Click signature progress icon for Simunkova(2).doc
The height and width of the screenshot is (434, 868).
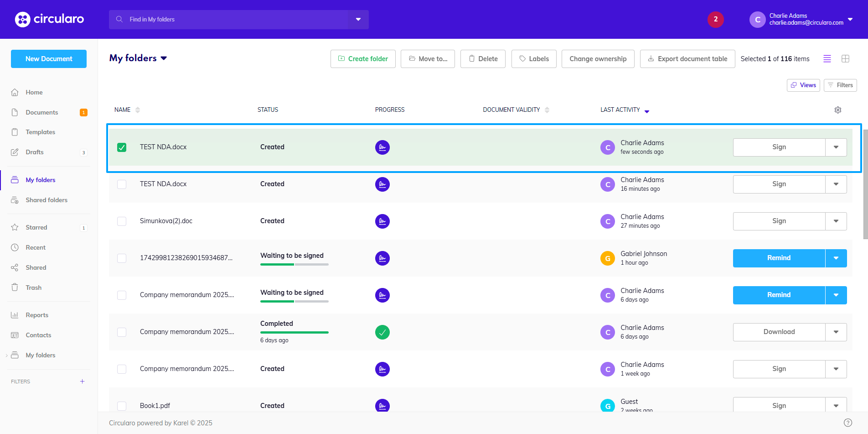(x=382, y=221)
